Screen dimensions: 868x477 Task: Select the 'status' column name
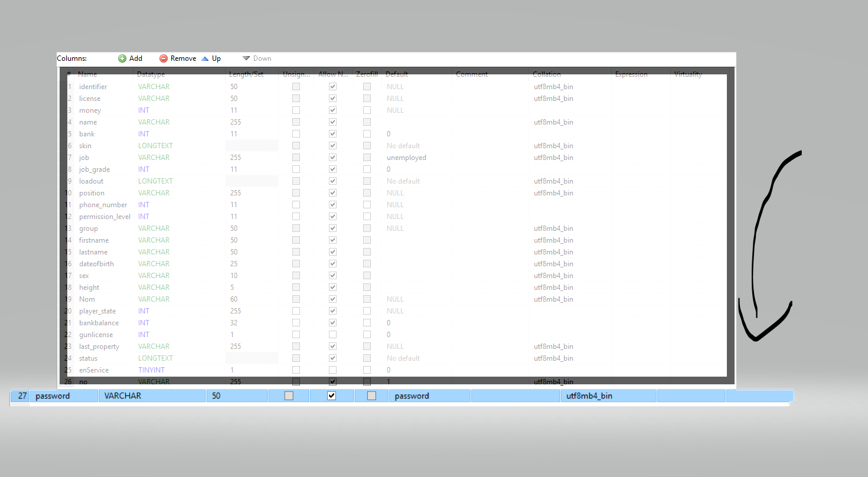89,358
